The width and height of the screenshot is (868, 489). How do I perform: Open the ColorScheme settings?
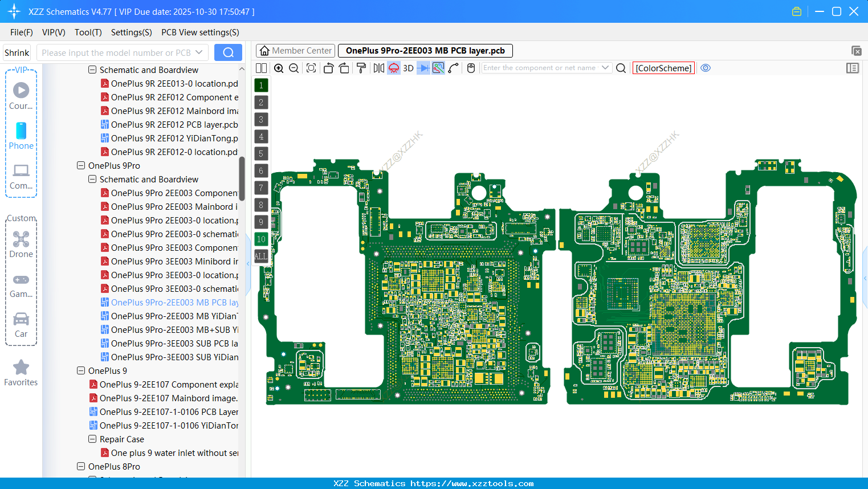(x=663, y=68)
